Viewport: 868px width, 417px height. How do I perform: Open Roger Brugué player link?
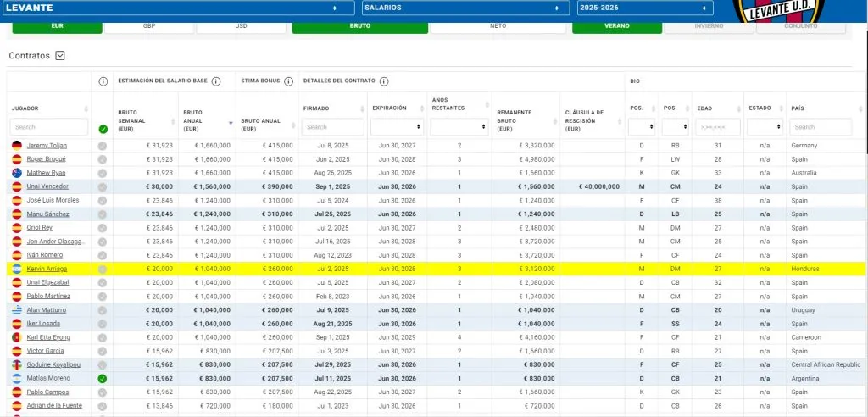point(46,159)
